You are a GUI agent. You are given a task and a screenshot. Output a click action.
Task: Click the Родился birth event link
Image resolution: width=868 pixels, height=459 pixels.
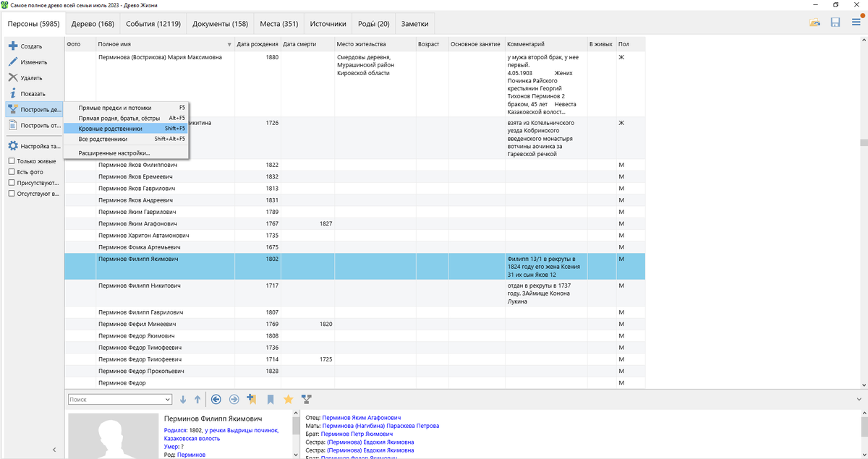coord(176,430)
